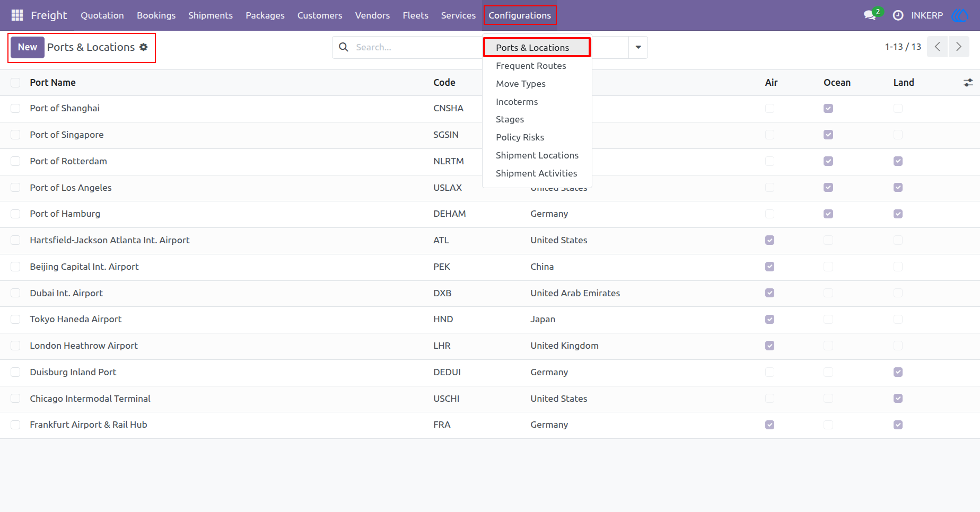980x512 pixels.
Task: Sort by Code column header
Action: [444, 83]
